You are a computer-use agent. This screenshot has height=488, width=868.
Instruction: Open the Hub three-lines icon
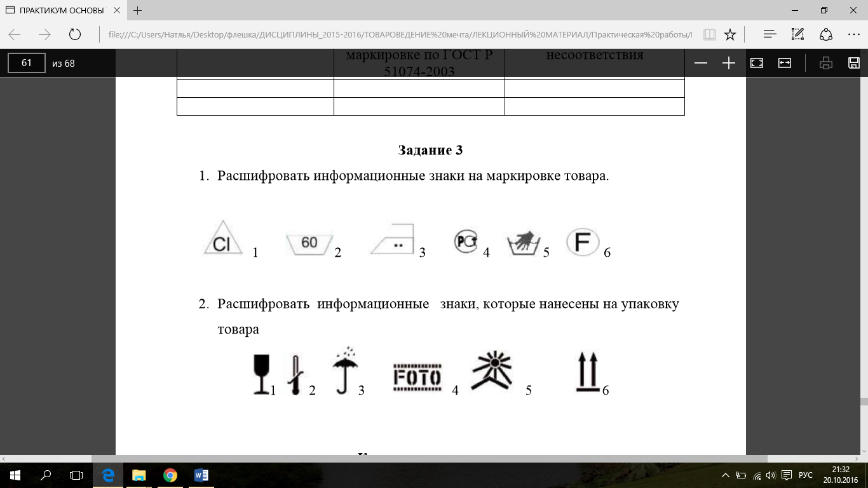click(770, 34)
